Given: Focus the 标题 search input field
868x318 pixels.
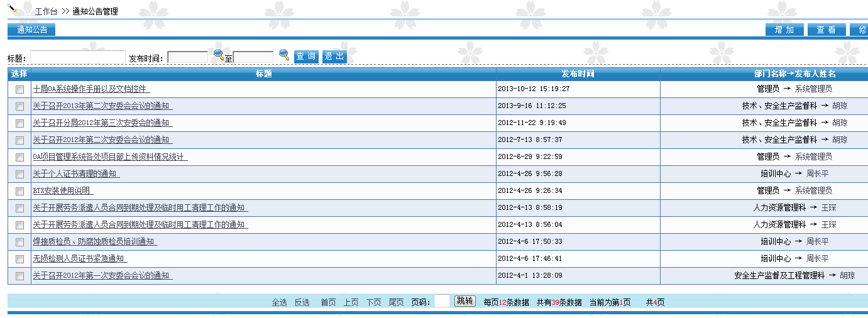Looking at the screenshot, I should click(77, 57).
